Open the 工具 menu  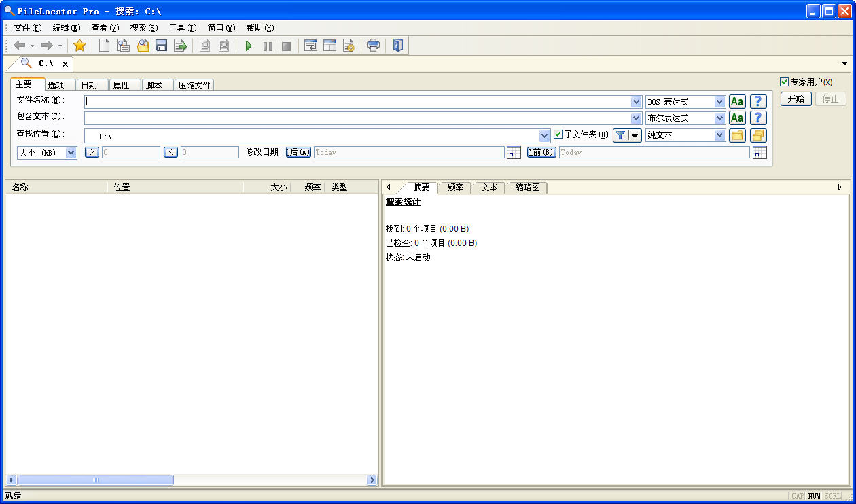[x=182, y=28]
